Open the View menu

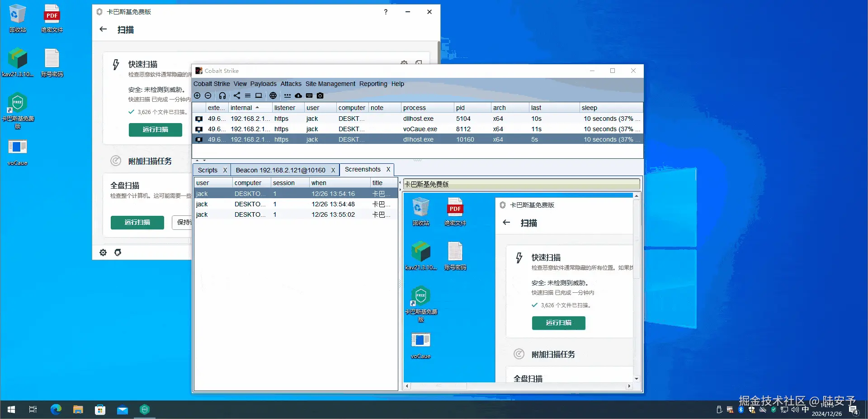tap(240, 84)
